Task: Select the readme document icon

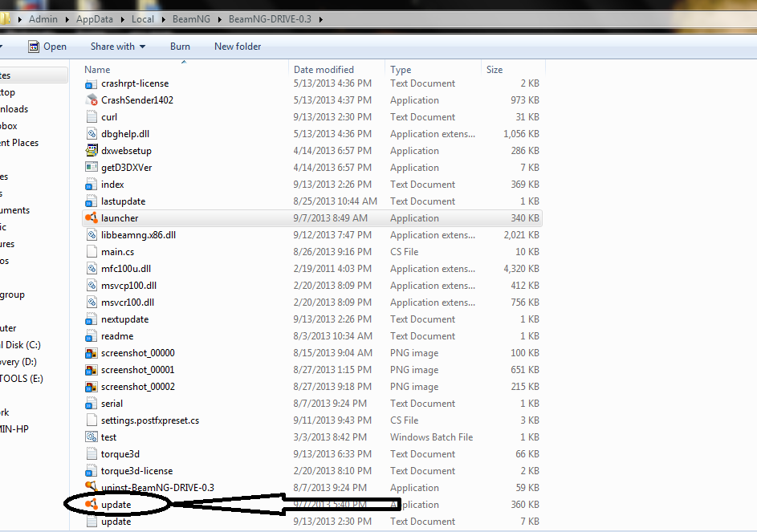Action: [x=92, y=336]
